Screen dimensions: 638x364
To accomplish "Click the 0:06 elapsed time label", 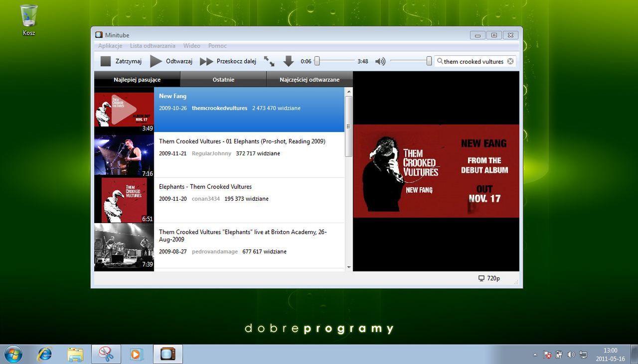I will pos(306,61).
